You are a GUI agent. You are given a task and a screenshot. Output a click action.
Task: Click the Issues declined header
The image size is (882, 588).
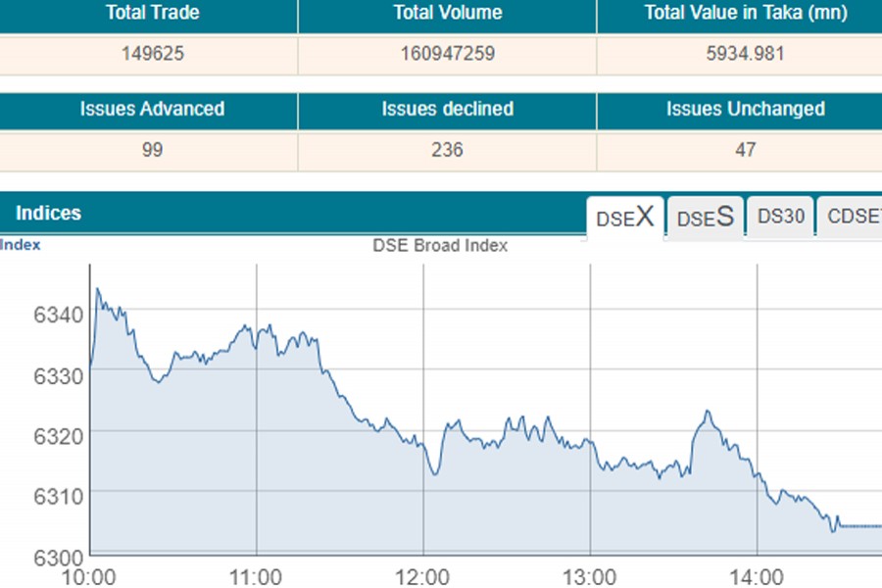coord(447,109)
